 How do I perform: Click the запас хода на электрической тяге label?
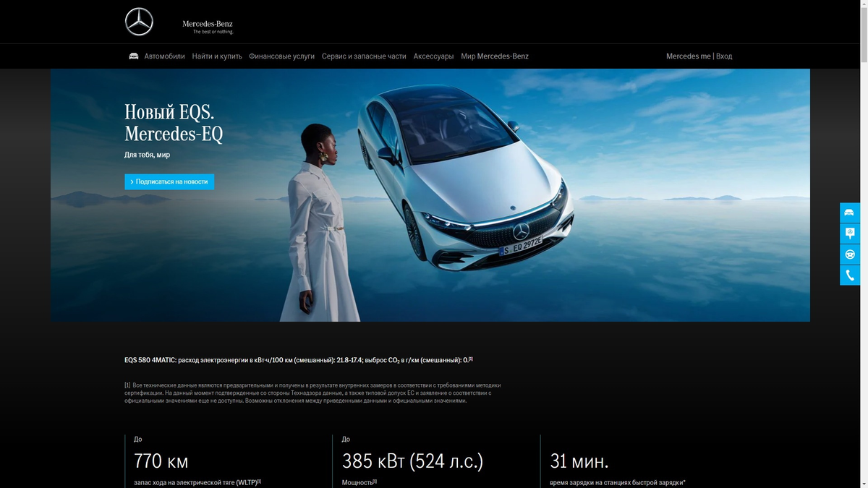click(197, 482)
